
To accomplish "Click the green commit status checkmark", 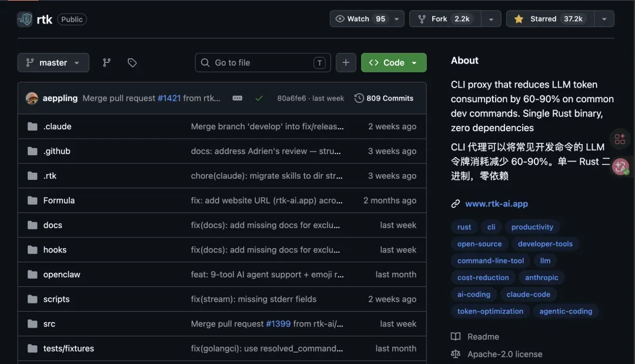I will click(x=259, y=98).
